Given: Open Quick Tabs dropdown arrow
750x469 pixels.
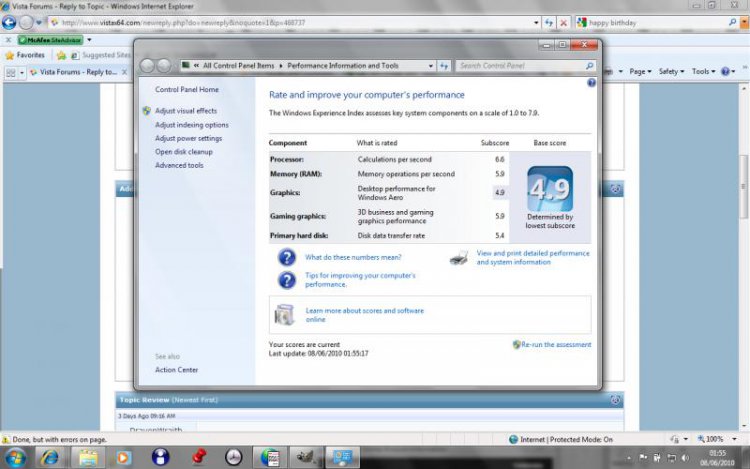Looking at the screenshot, I should (x=22, y=72).
